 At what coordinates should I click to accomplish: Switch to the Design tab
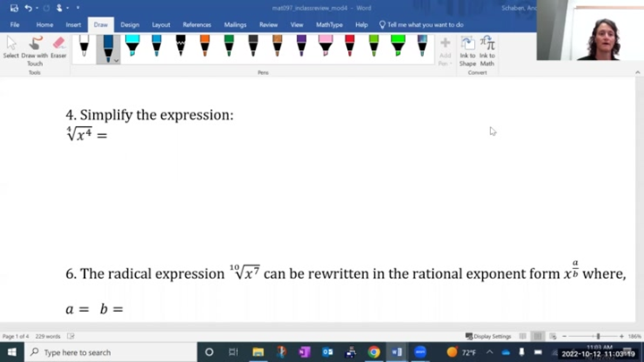tap(130, 25)
